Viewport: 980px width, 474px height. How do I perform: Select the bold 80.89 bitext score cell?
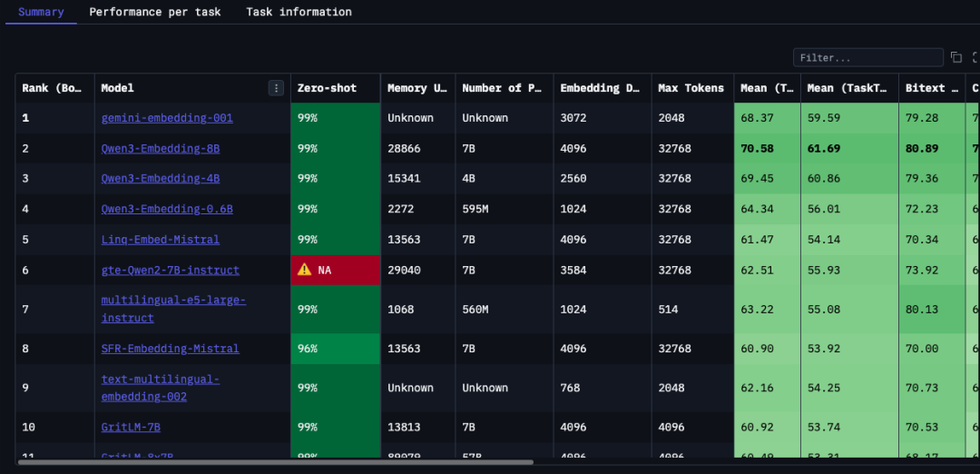click(932, 148)
